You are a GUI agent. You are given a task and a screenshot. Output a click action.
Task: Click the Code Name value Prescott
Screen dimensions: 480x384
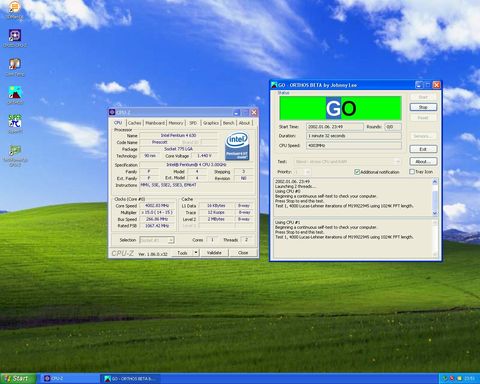pos(160,142)
